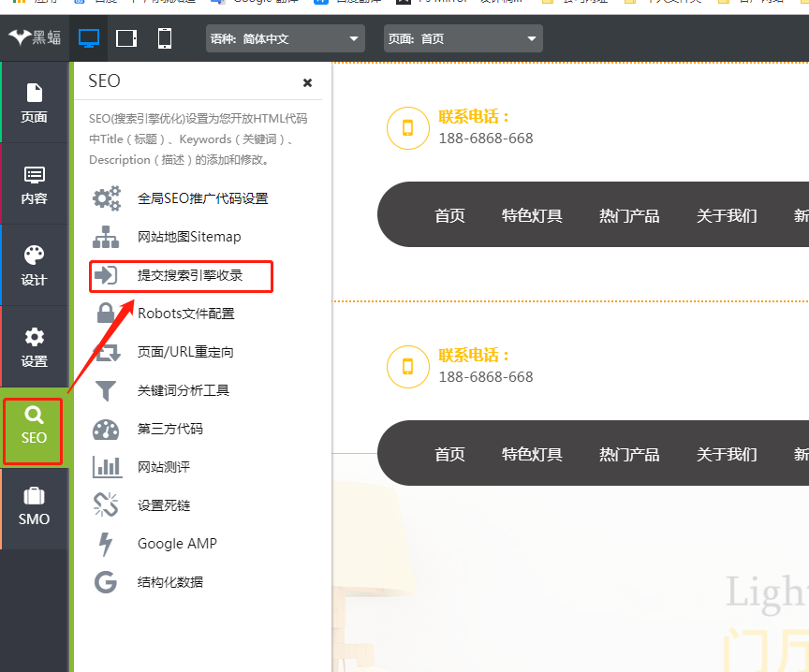Click the funnel icon for 关键词分析工具
Screen dimensions: 809x672
(106, 390)
